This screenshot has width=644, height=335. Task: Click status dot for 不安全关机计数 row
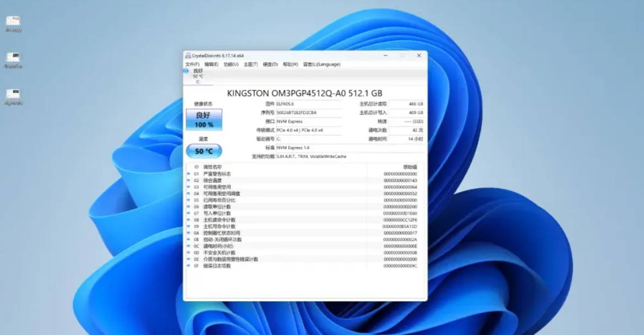(188, 253)
